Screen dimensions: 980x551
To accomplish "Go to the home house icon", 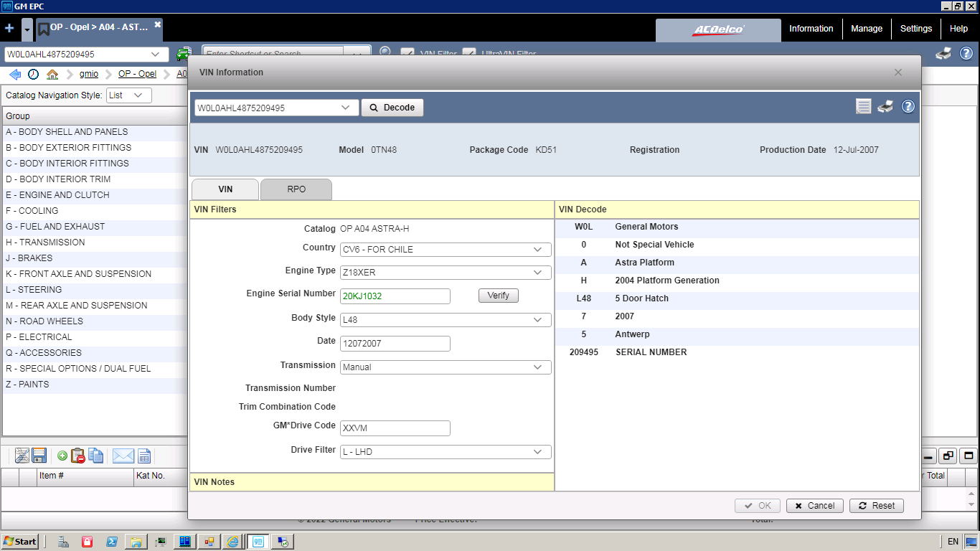I will coord(52,74).
